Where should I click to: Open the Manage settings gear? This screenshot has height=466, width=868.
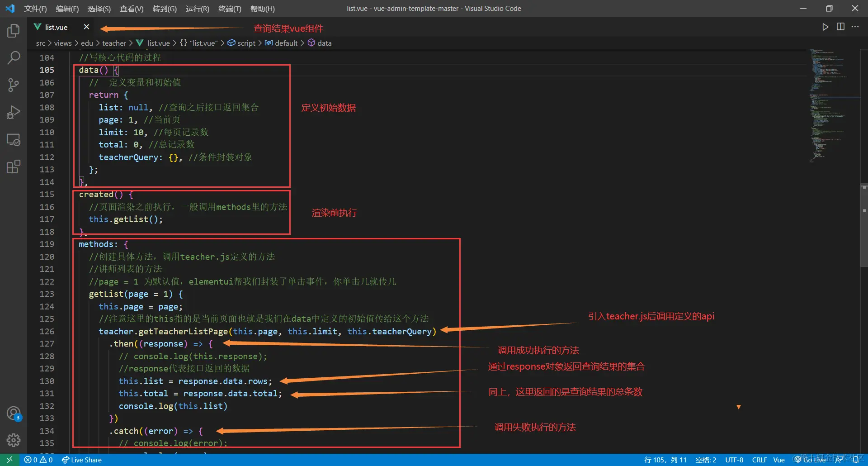[13, 440]
